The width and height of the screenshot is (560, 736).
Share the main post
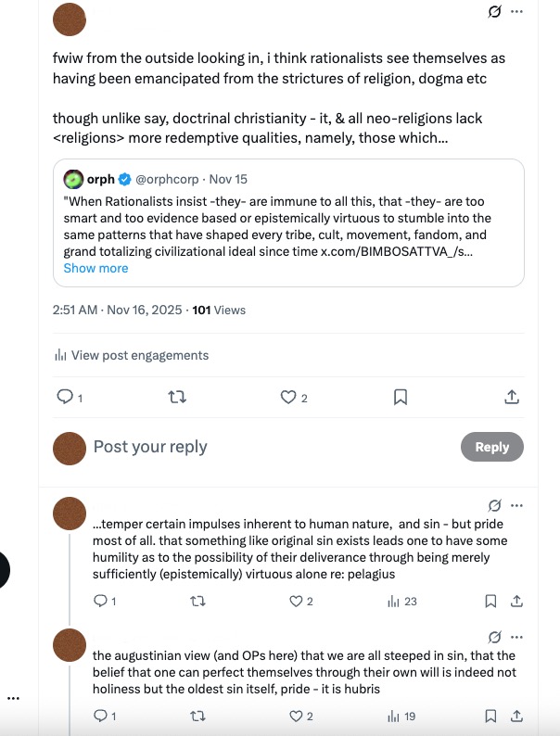(x=511, y=397)
